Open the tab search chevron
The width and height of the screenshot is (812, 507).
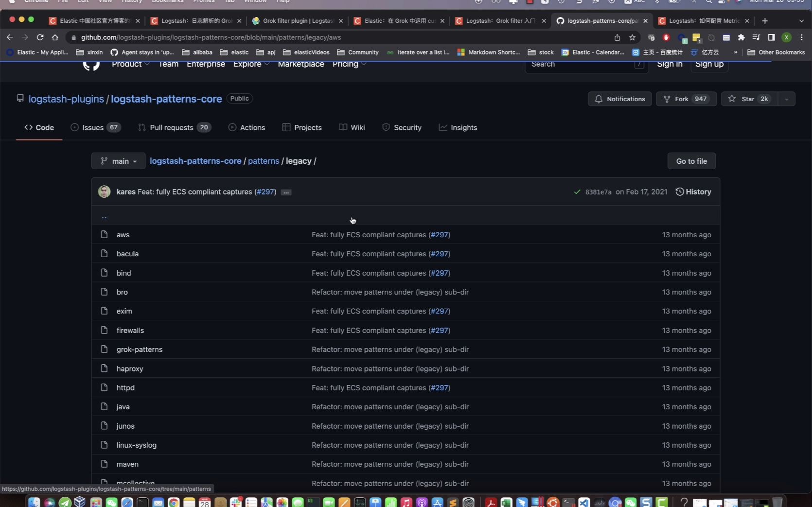tap(801, 21)
